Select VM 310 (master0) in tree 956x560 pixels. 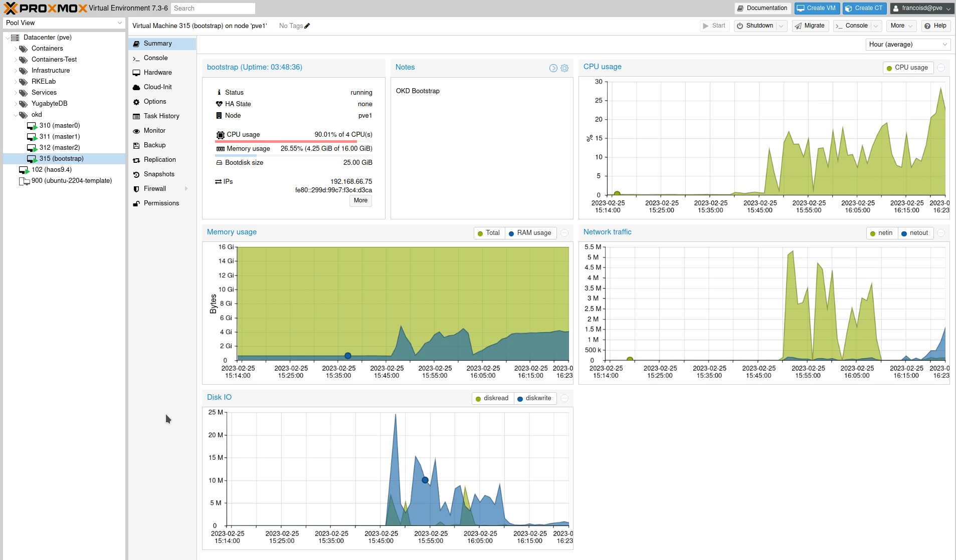60,126
